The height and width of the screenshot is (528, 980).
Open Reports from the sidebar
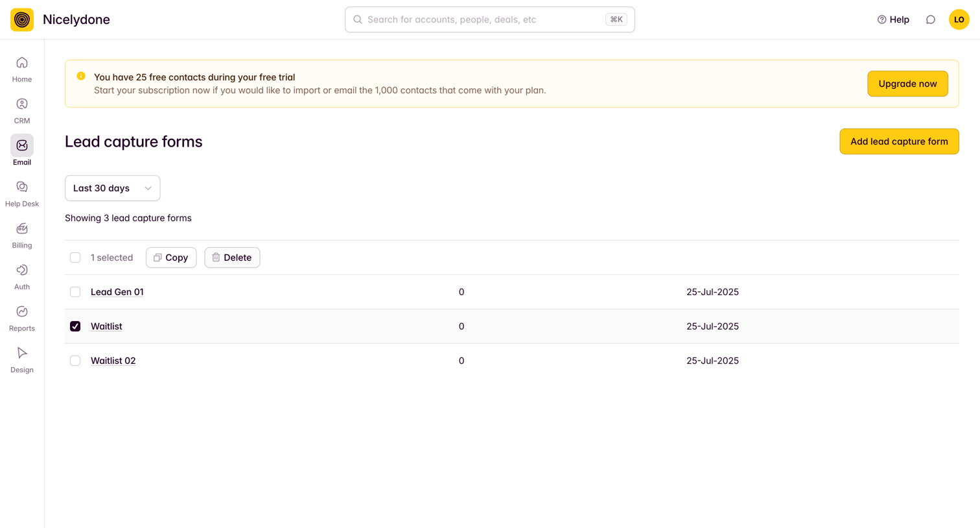tap(22, 318)
